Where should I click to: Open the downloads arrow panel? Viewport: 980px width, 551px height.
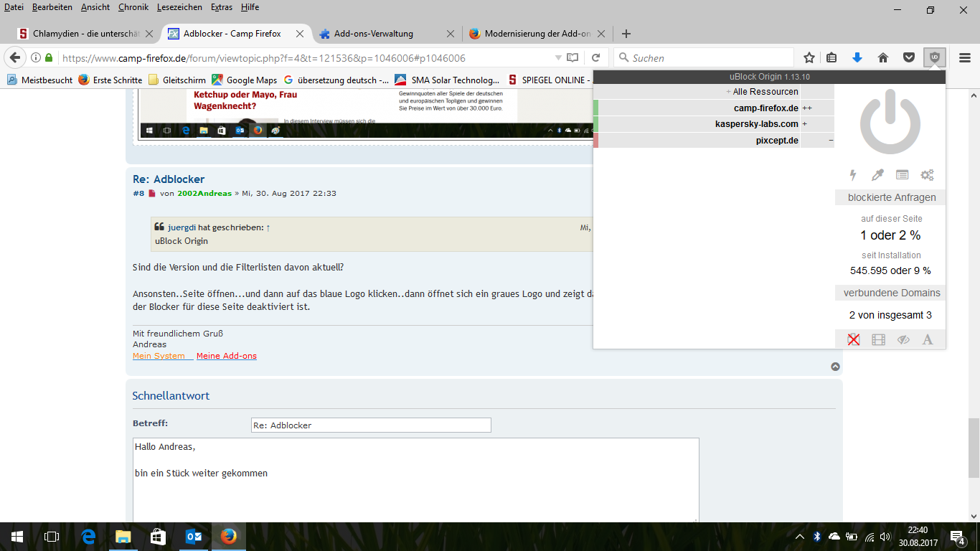click(857, 57)
